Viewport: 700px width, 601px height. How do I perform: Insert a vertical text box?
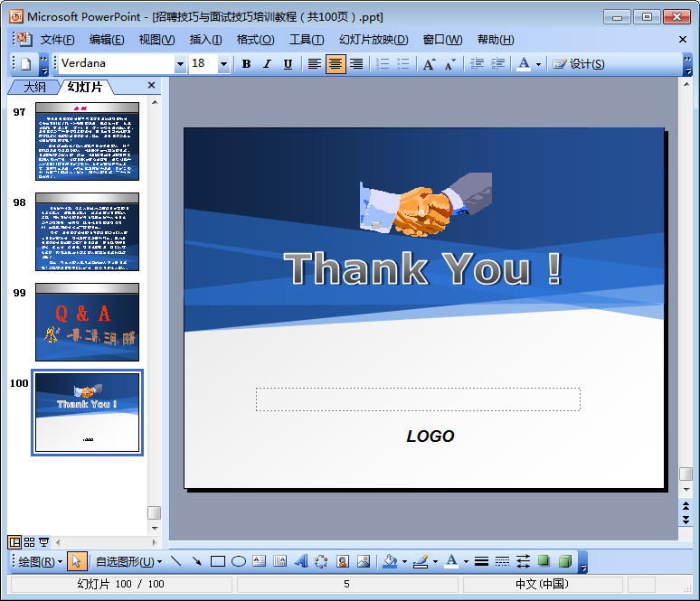coord(280,561)
